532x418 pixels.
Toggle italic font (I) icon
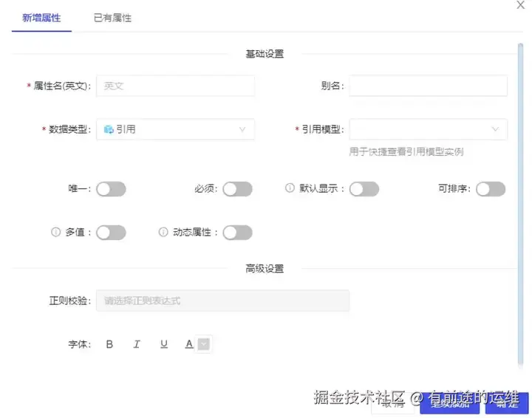tap(137, 344)
